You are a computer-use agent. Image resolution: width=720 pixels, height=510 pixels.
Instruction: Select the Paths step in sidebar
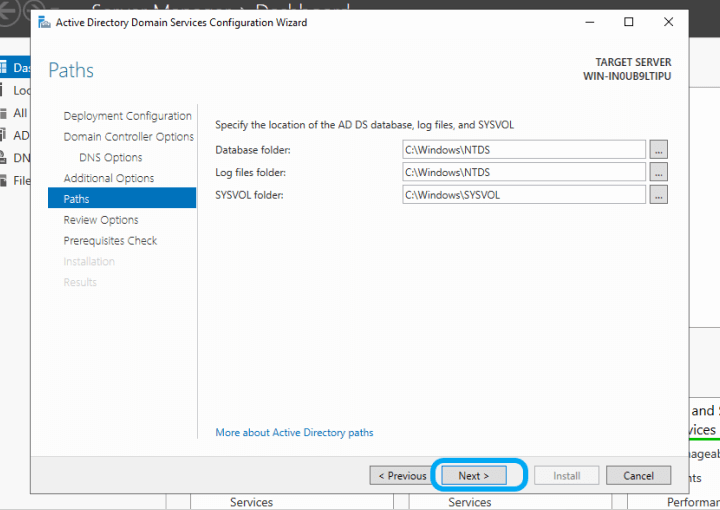click(x=122, y=198)
